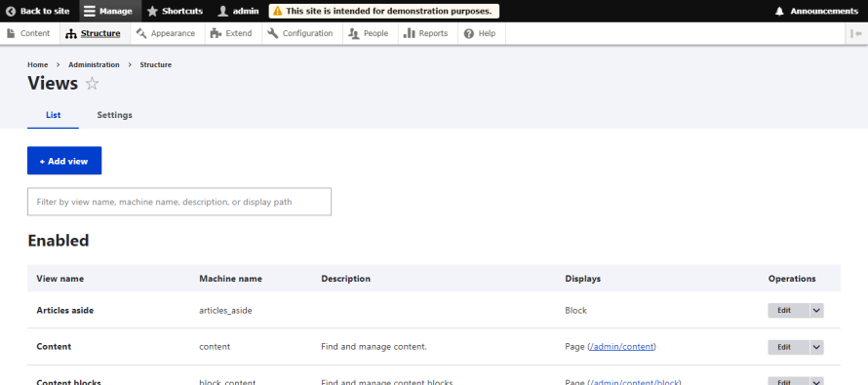Click the Enabled section heading
Screen dimensions: 868x385
59,241
